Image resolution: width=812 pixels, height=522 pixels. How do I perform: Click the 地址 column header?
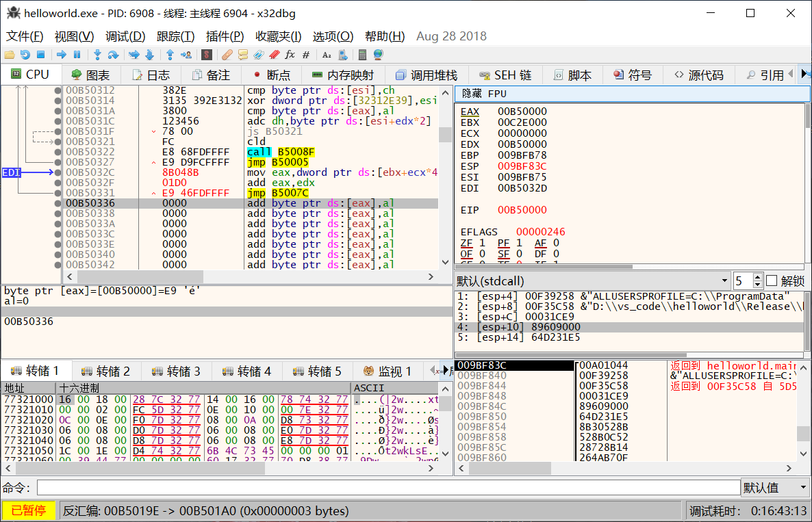point(28,387)
